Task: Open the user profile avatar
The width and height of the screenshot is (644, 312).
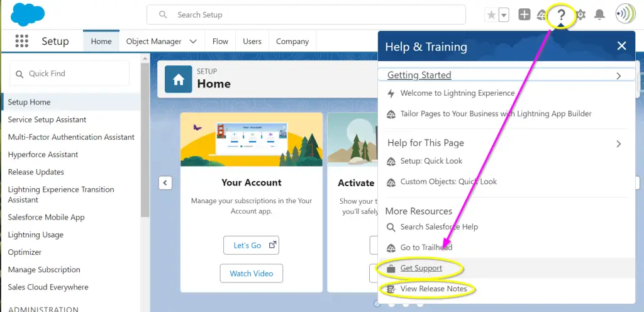Action: (x=625, y=14)
